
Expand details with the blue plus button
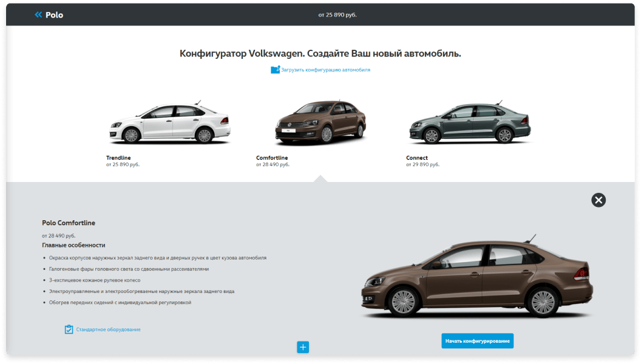coord(303,347)
